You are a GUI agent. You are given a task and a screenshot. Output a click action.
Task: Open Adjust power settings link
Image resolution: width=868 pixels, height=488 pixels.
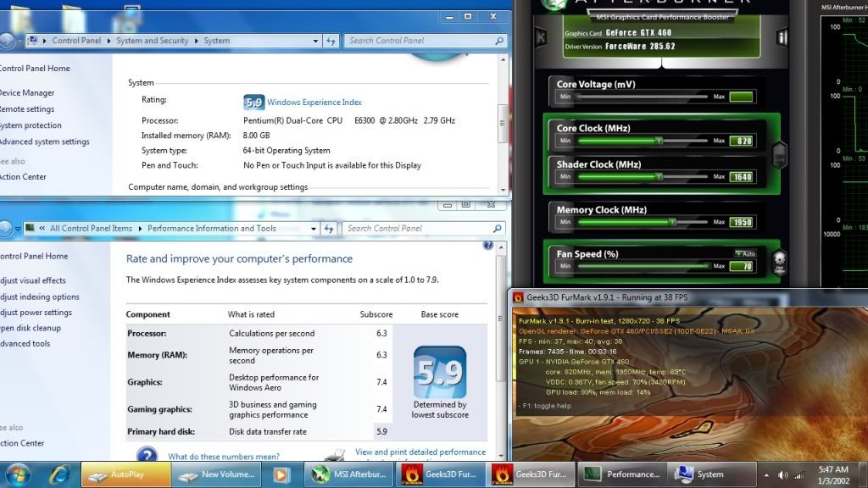pyautogui.click(x=36, y=312)
